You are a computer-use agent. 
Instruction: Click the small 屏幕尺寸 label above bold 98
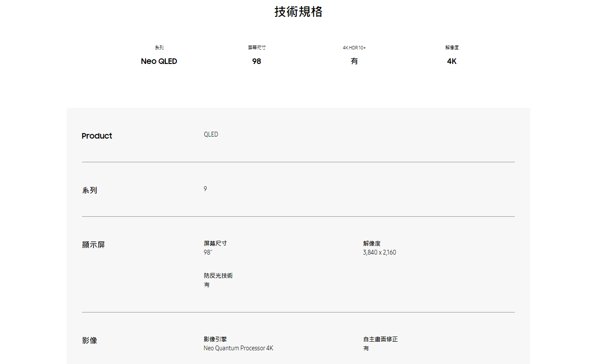coord(256,48)
